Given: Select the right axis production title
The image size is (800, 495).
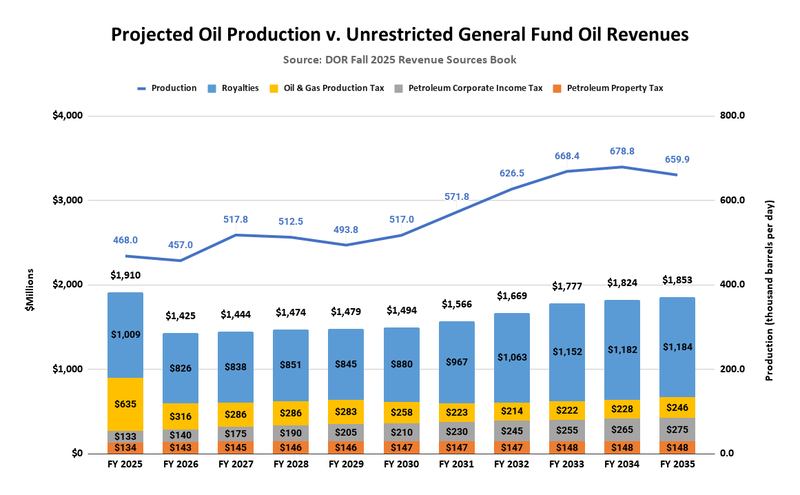Looking at the screenshot, I should [771, 284].
